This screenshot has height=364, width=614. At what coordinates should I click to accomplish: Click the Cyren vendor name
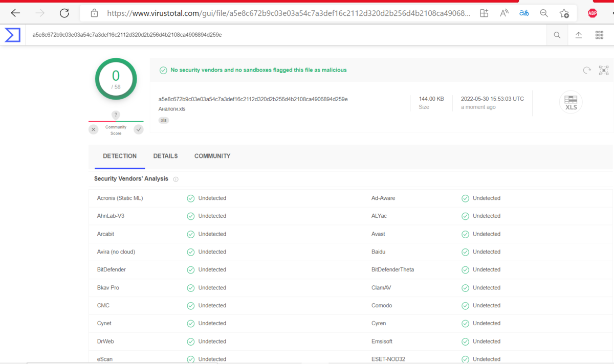pyautogui.click(x=379, y=323)
